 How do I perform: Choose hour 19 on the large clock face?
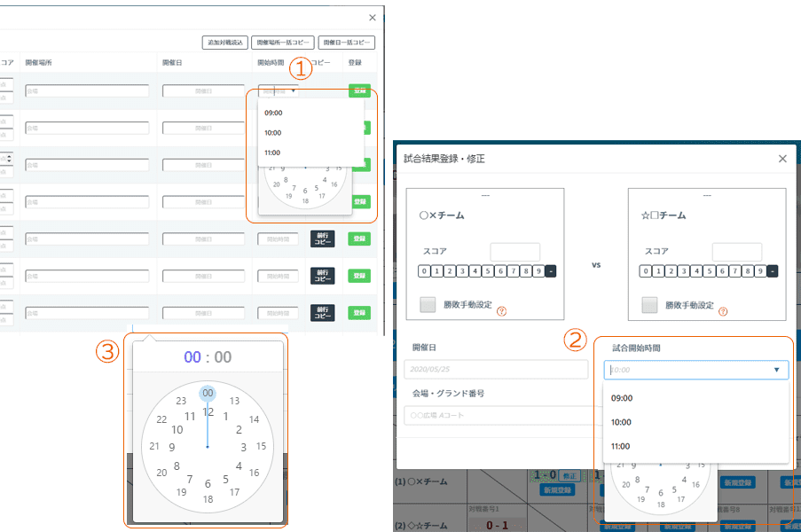181,492
